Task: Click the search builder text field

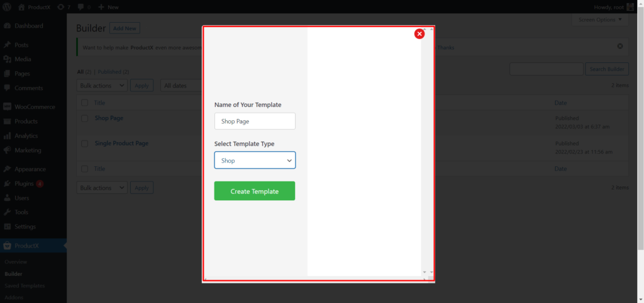Action: (547, 69)
